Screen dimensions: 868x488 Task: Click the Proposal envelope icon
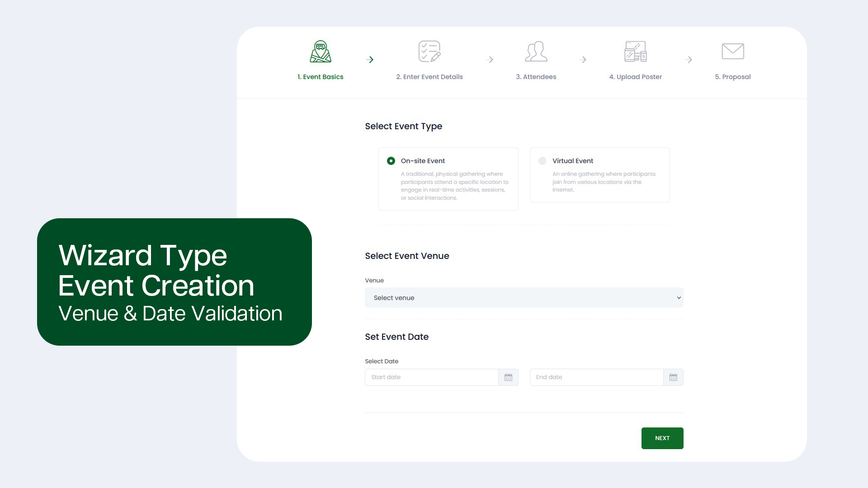tap(732, 51)
